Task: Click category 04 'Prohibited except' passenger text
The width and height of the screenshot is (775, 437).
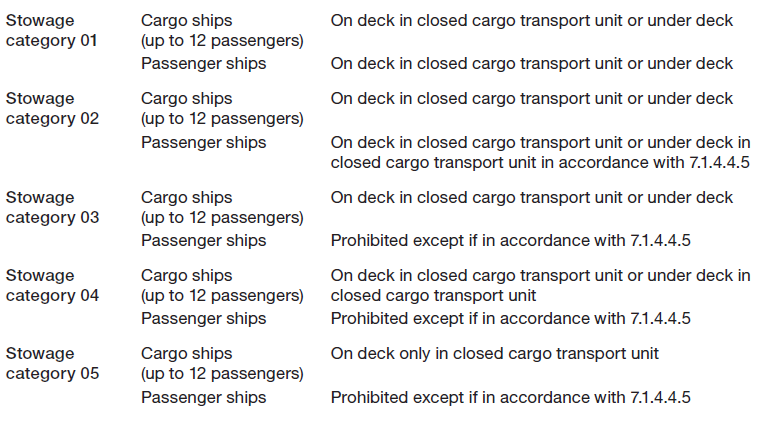Action: [511, 319]
